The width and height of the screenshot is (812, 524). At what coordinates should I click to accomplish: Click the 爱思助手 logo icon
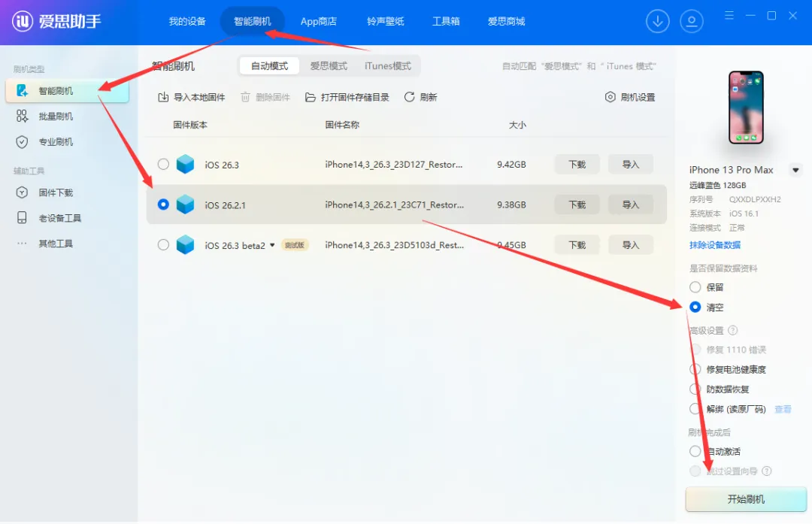23,21
